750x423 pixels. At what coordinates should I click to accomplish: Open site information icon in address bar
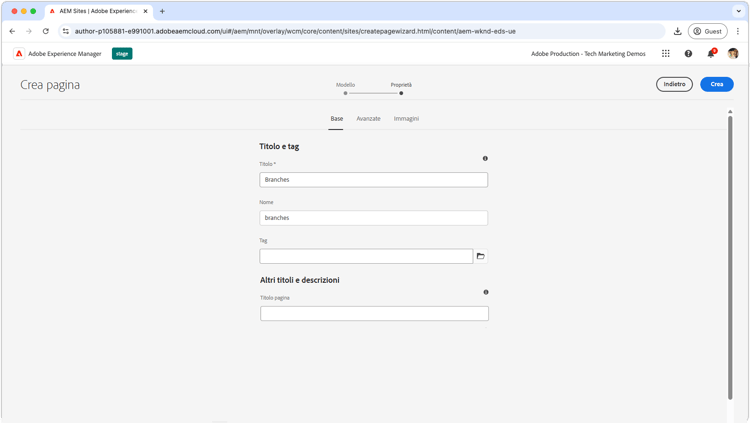click(x=66, y=31)
